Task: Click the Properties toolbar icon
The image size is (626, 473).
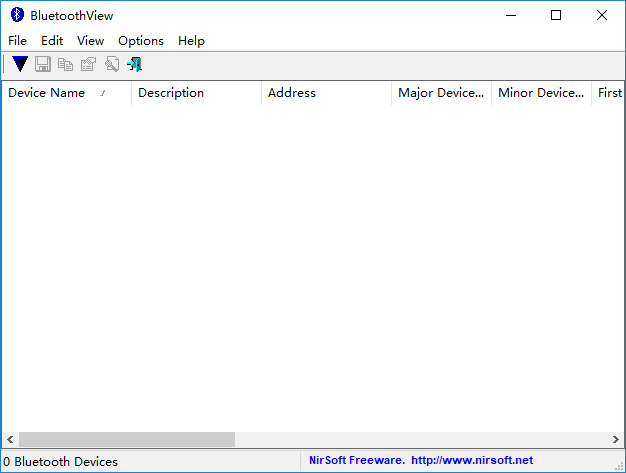Action: click(89, 64)
